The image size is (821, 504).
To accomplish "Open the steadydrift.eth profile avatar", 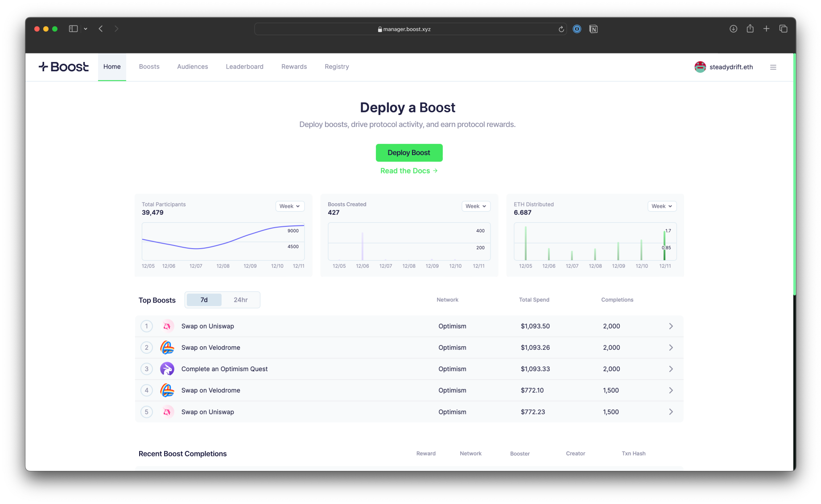I will [x=700, y=66].
